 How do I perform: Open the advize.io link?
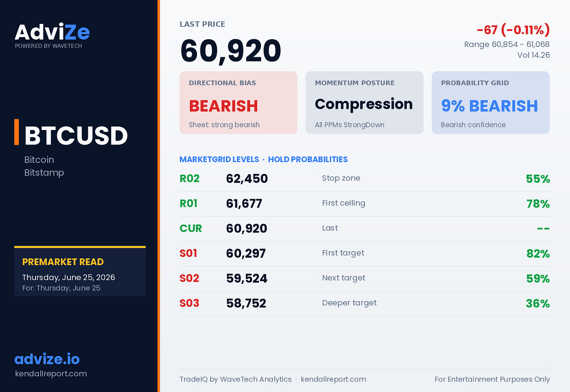47,359
